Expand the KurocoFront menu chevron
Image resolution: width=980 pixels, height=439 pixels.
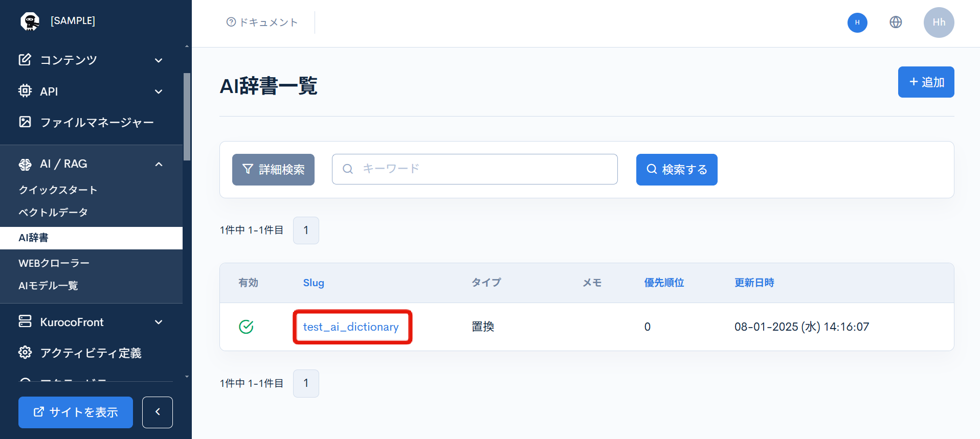(159, 322)
